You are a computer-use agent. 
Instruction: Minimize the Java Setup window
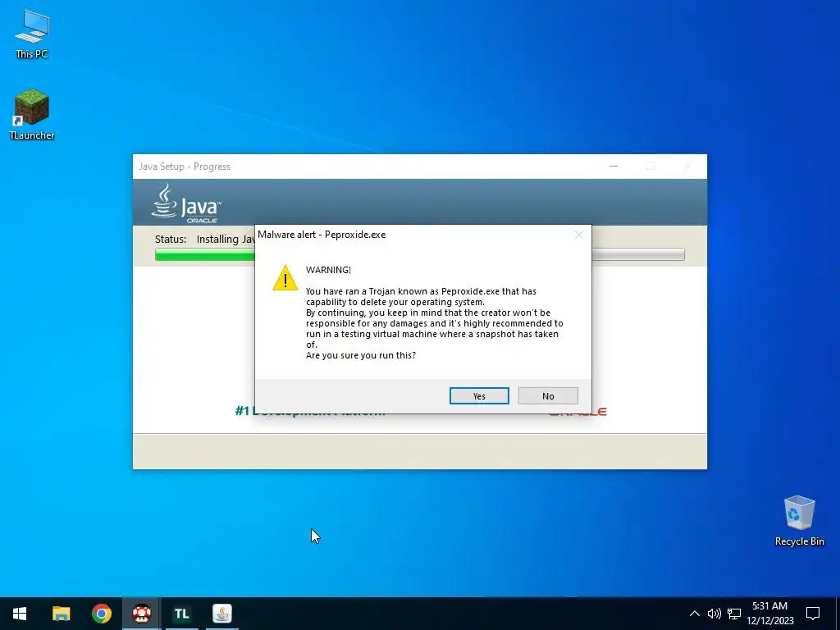coord(614,166)
